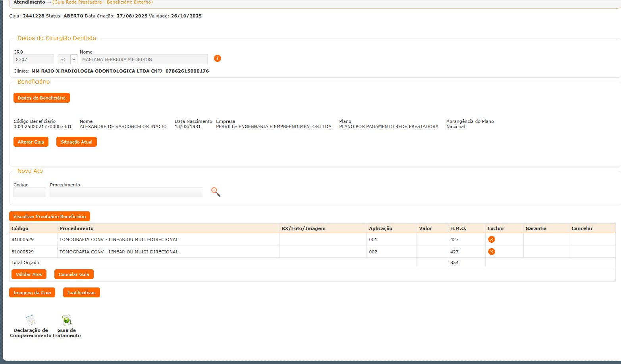621x364 pixels.
Task: Open Justificativas
Action: click(81, 293)
